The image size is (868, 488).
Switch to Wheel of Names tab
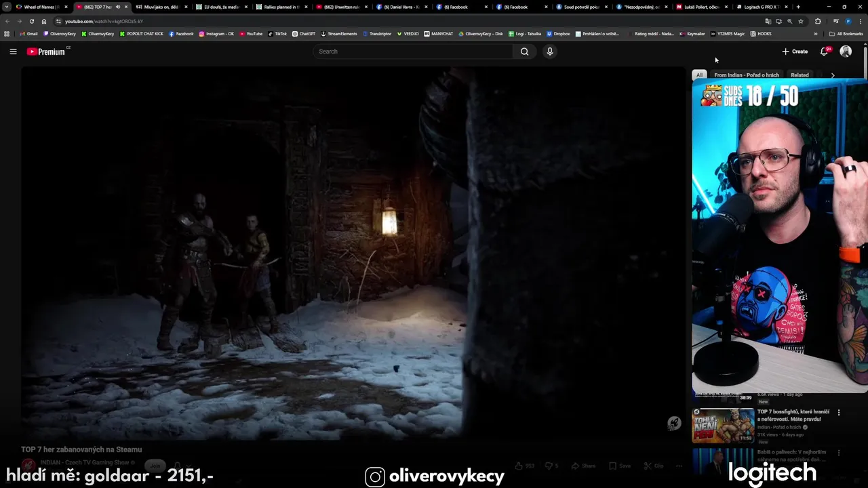pyautogui.click(x=41, y=7)
